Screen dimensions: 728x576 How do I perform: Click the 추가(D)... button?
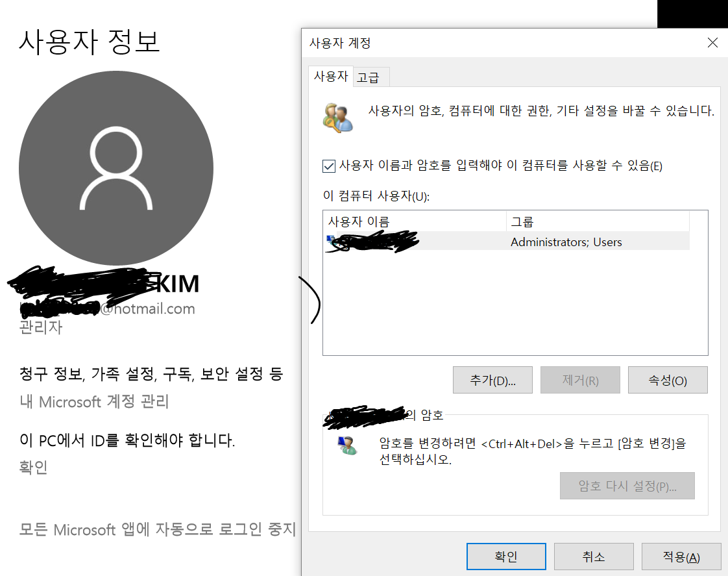(492, 380)
